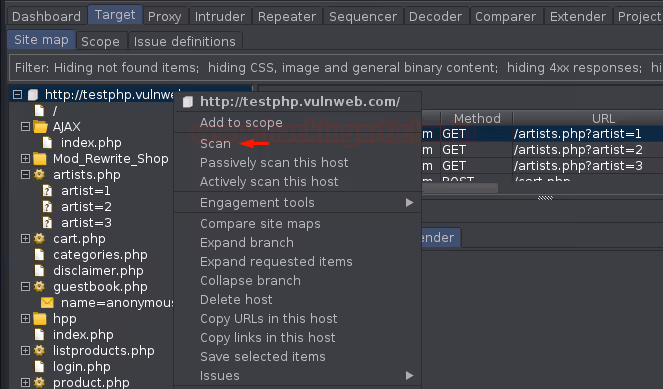Screen dimensions: 663x389
Task: Switch to the Proxy tab
Action: 164,16
